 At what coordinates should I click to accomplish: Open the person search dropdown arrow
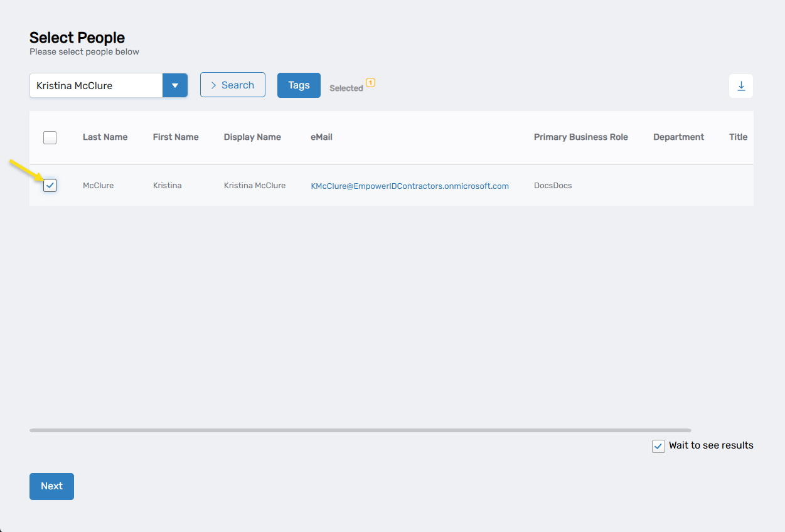pyautogui.click(x=175, y=85)
